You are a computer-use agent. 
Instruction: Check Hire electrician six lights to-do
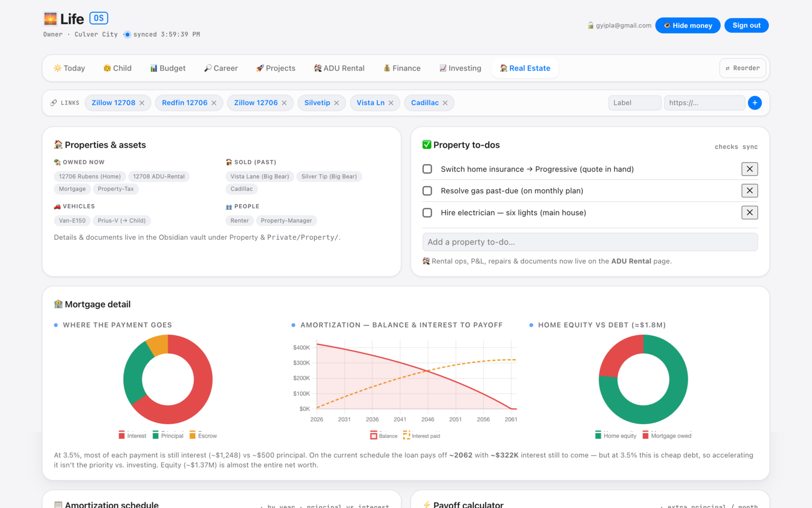(427, 212)
